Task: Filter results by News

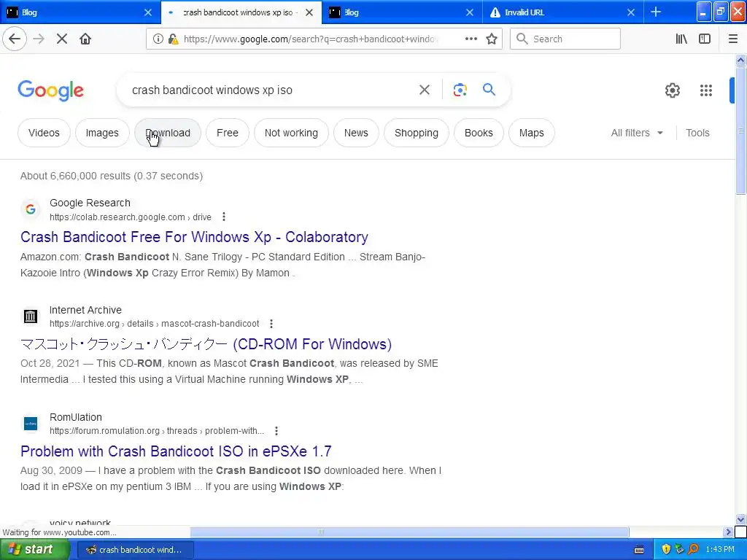Action: click(356, 133)
